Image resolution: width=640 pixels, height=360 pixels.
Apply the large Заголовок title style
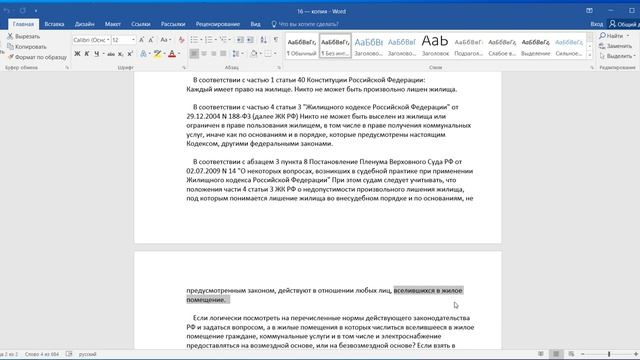point(435,46)
